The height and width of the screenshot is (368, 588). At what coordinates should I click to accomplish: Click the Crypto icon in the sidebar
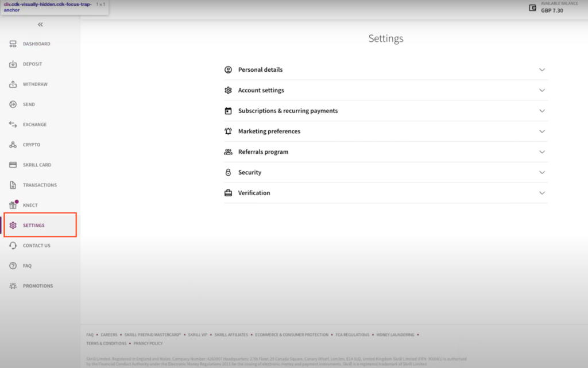click(x=13, y=145)
